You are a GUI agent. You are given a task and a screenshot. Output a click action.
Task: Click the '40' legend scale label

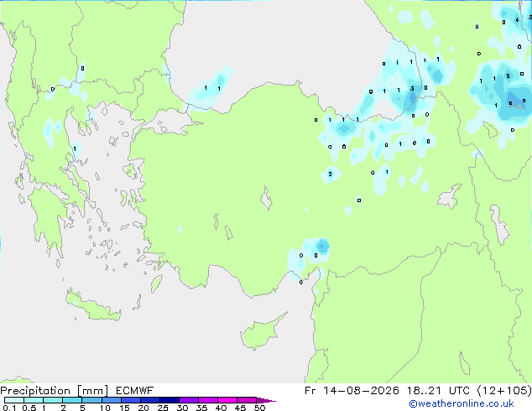coord(221,408)
